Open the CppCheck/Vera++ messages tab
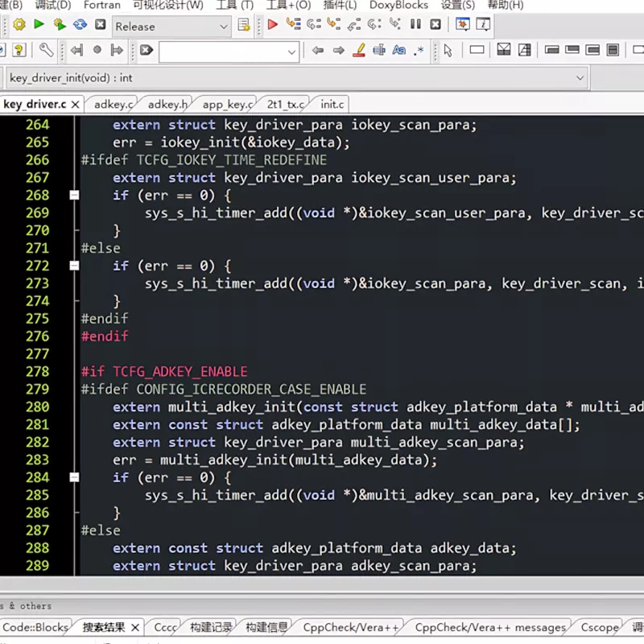Screen dimensions: 644x644 click(x=490, y=627)
